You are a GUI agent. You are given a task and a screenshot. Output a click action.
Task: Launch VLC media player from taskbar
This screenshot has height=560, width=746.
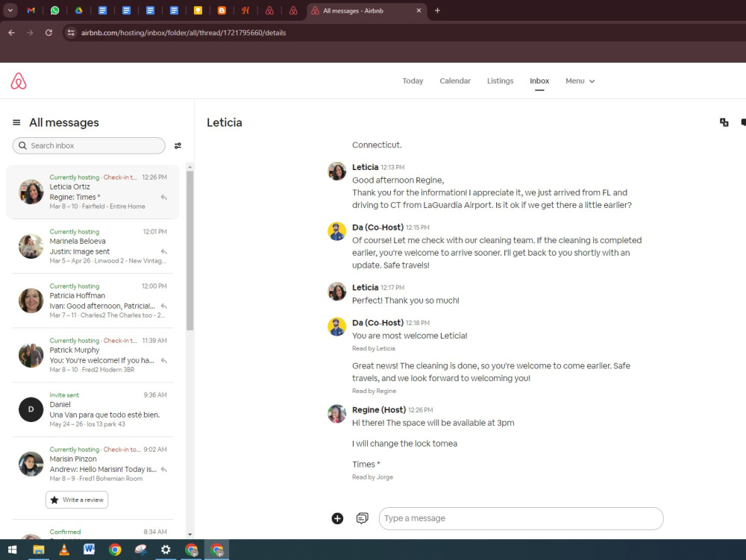pos(63,550)
